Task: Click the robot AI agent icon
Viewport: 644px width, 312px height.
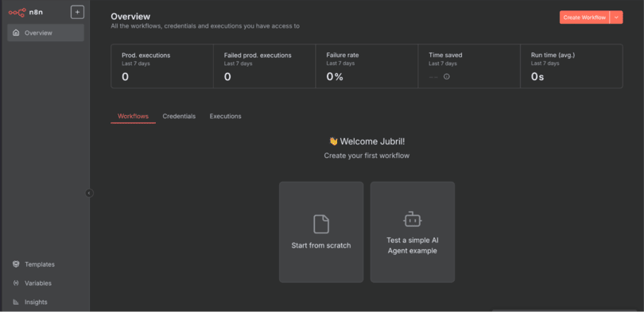Action: point(413,219)
